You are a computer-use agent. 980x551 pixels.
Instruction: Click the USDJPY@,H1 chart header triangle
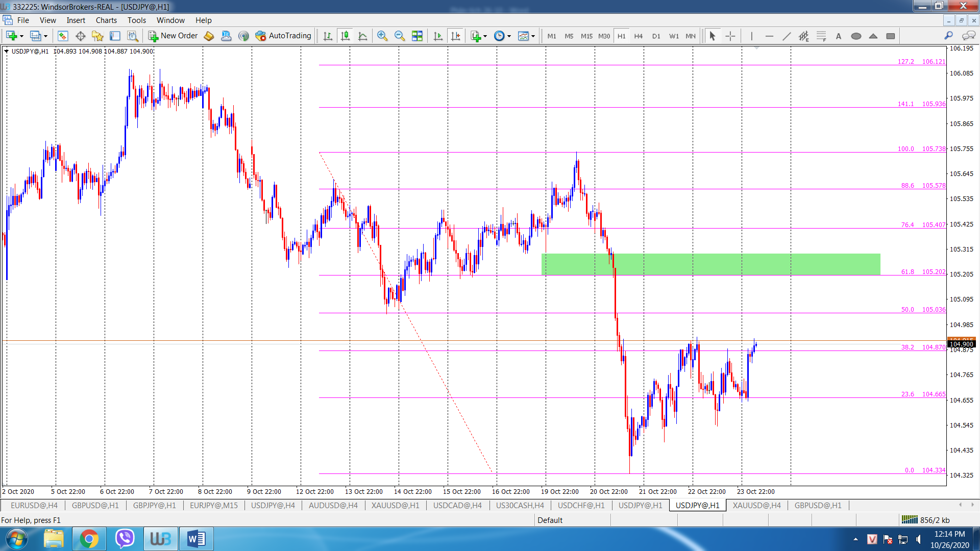coord(6,51)
